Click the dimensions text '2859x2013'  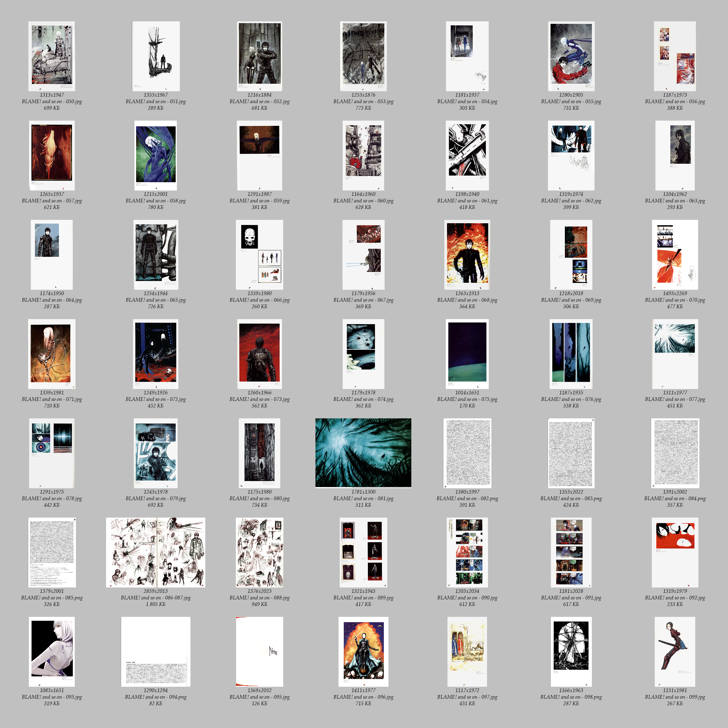[x=156, y=591]
